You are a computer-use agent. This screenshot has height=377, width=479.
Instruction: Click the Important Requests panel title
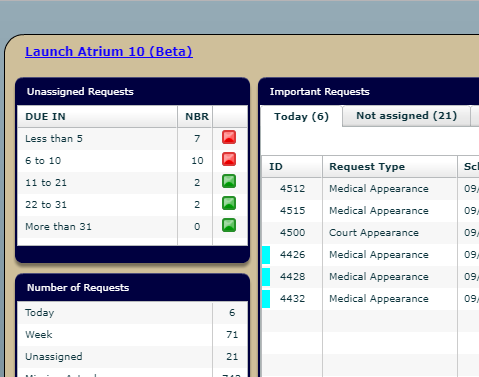320,92
